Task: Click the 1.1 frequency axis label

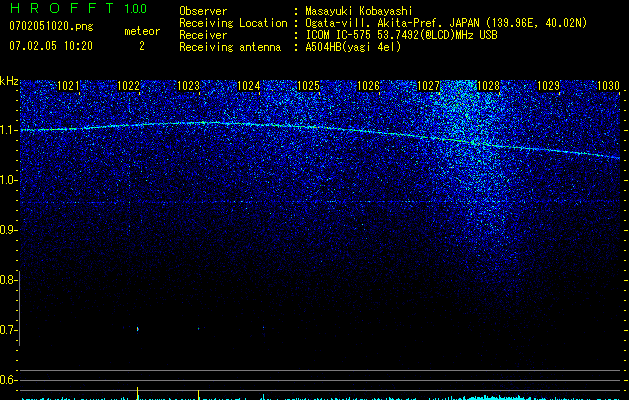Action: [8, 130]
